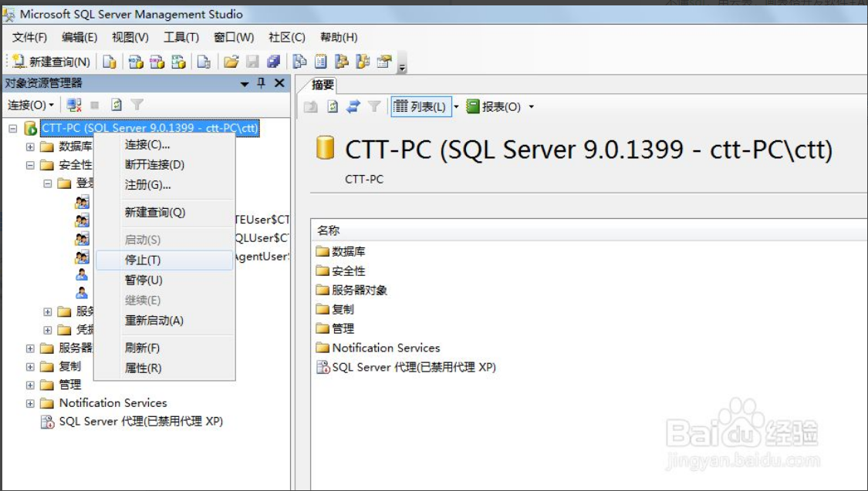Open SQL Server Mobile query icon

tap(204, 62)
